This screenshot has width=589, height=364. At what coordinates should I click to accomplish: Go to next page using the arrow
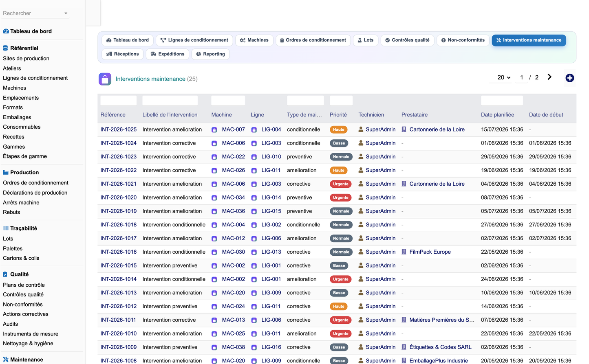click(549, 77)
